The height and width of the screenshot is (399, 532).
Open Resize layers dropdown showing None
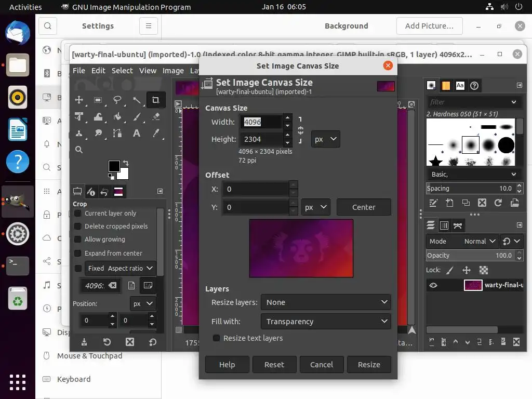pyautogui.click(x=326, y=302)
